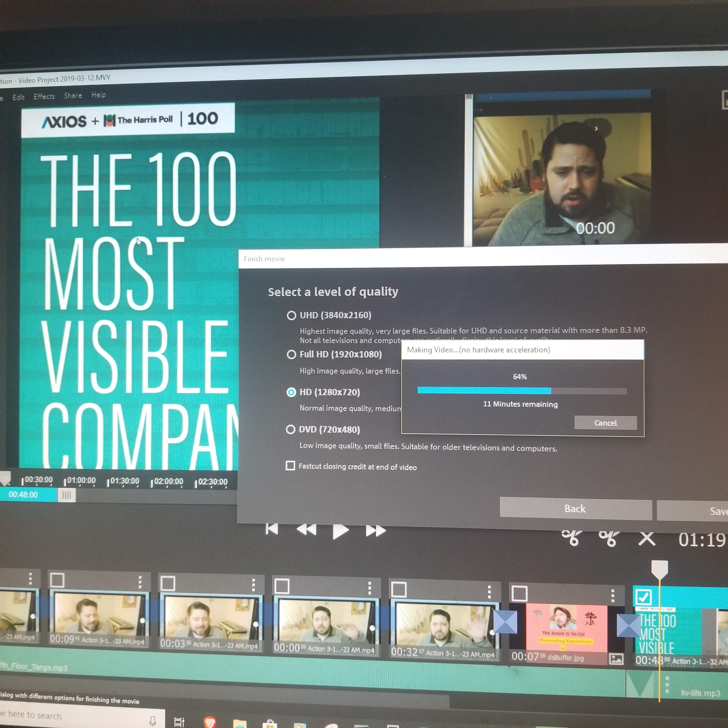Open three-dot menu on the 00:32 clip
Image resolution: width=728 pixels, height=728 pixels.
489,591
